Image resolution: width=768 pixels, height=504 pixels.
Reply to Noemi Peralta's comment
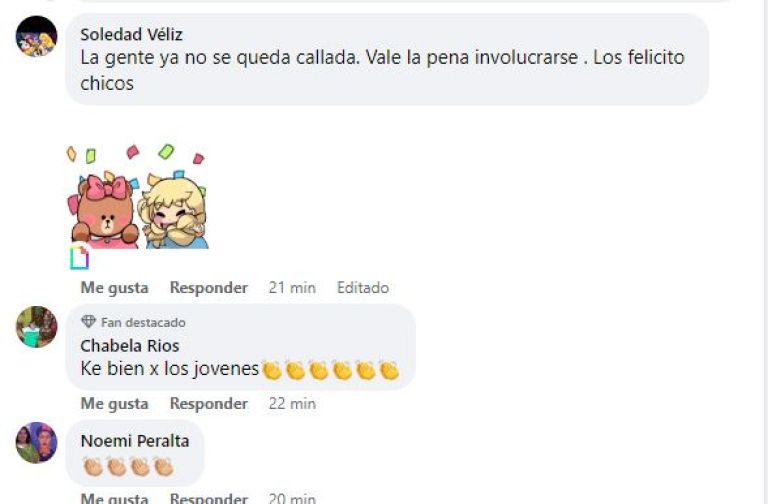209,498
